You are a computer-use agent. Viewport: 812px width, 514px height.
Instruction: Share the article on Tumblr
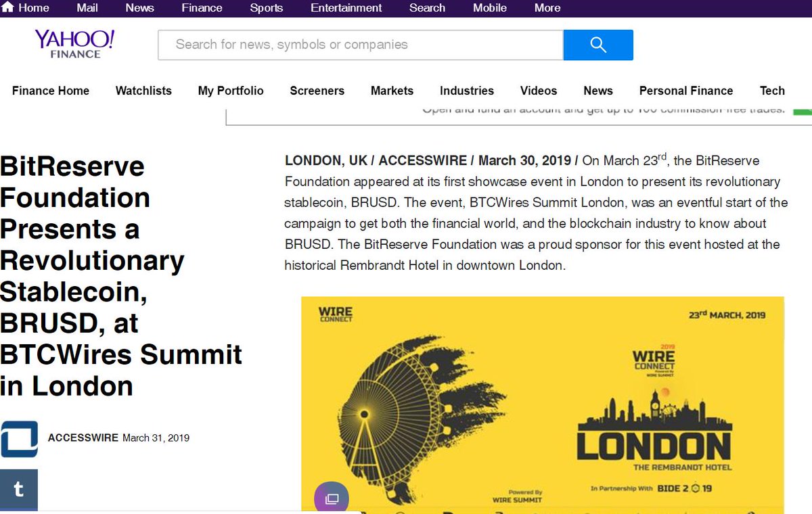pyautogui.click(x=19, y=490)
